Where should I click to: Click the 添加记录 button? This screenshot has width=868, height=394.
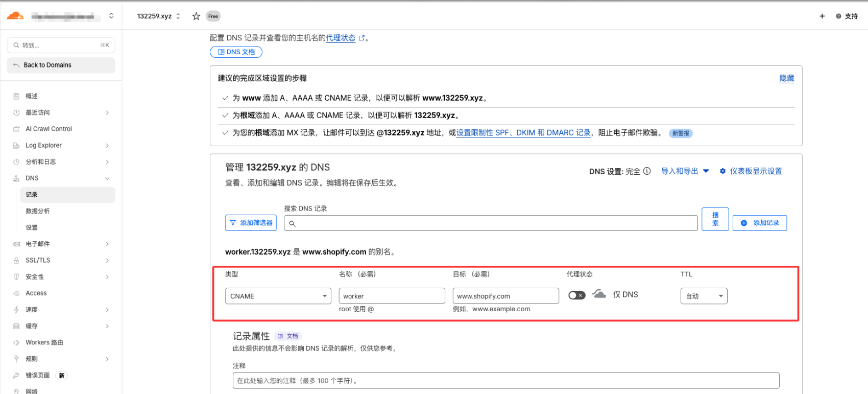[759, 223]
